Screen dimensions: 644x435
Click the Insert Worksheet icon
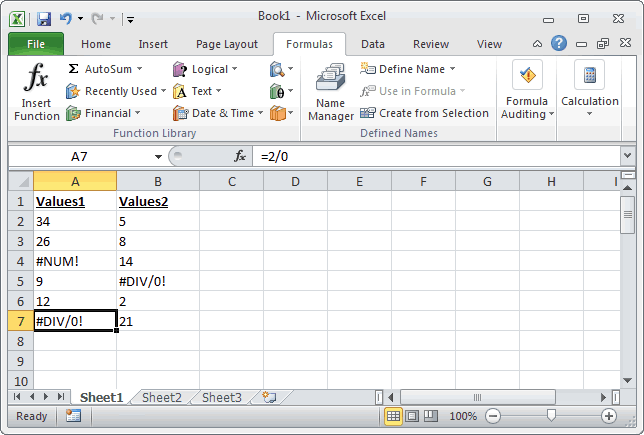coord(269,397)
